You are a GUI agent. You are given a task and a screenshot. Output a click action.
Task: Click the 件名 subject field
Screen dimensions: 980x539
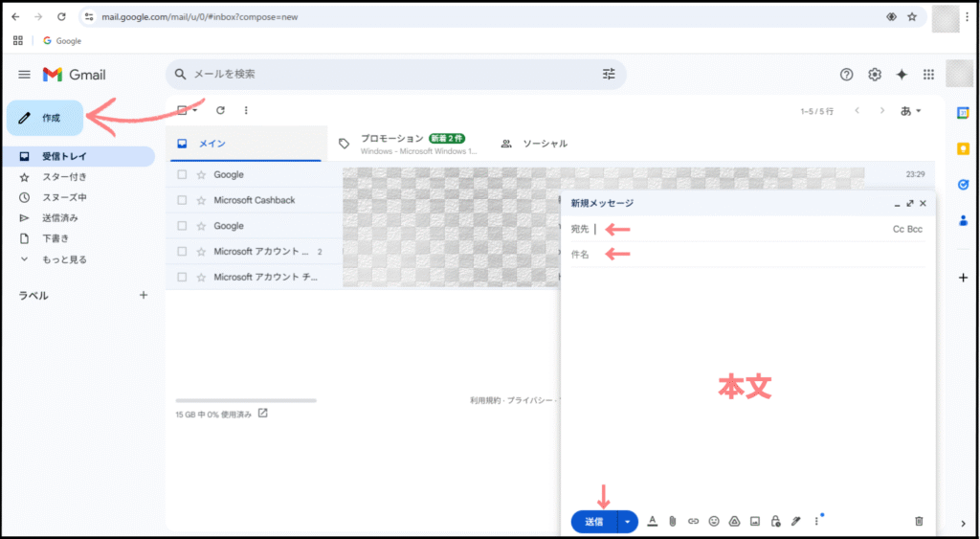pos(747,255)
